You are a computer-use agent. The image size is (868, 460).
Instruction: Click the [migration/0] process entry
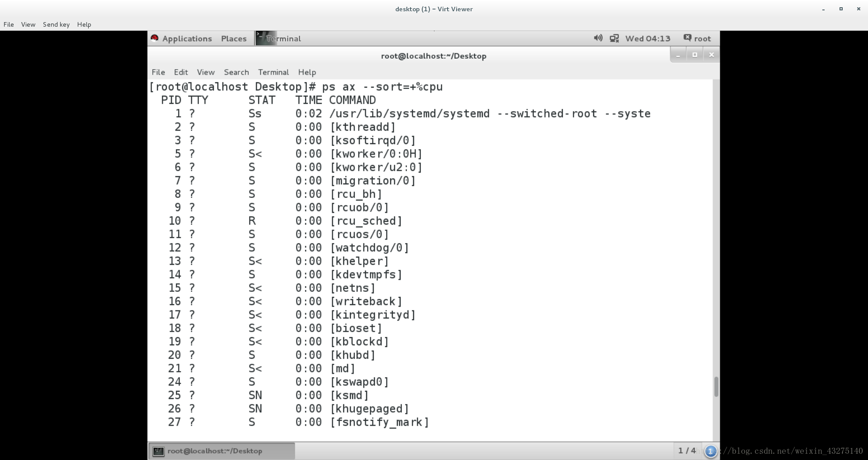point(373,181)
